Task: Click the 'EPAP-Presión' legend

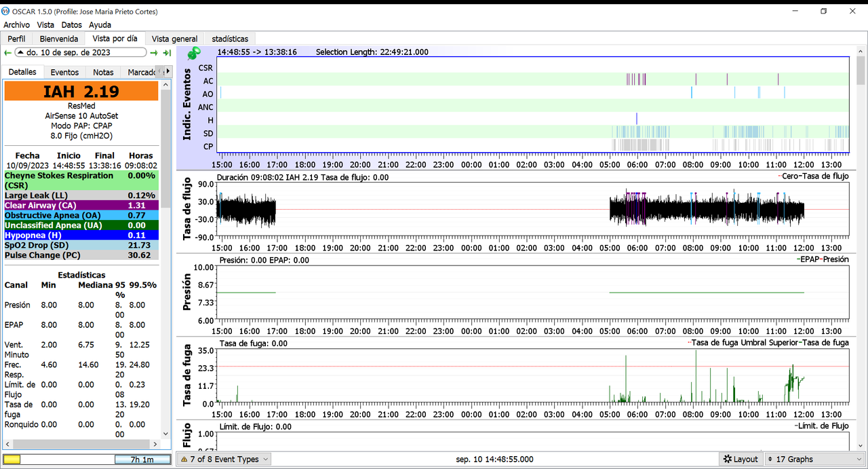Action: click(x=823, y=259)
